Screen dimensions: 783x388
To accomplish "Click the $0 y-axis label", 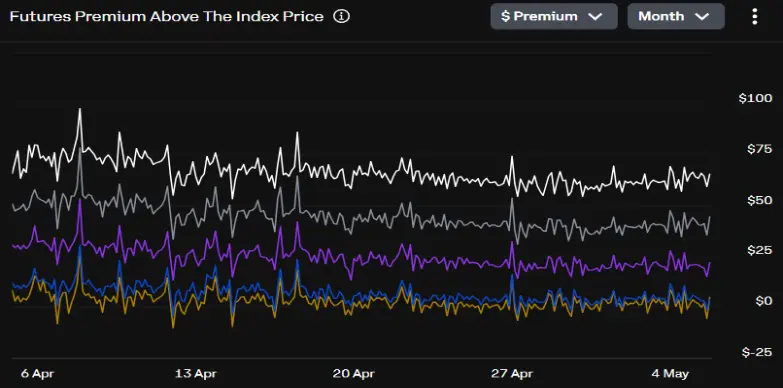I will (763, 301).
